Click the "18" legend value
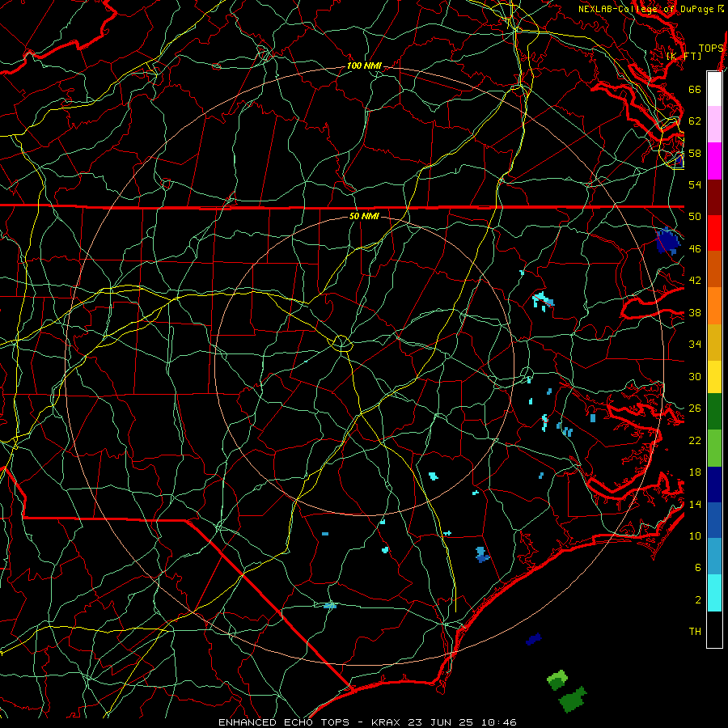Screen dimensions: 728x728 click(x=695, y=472)
